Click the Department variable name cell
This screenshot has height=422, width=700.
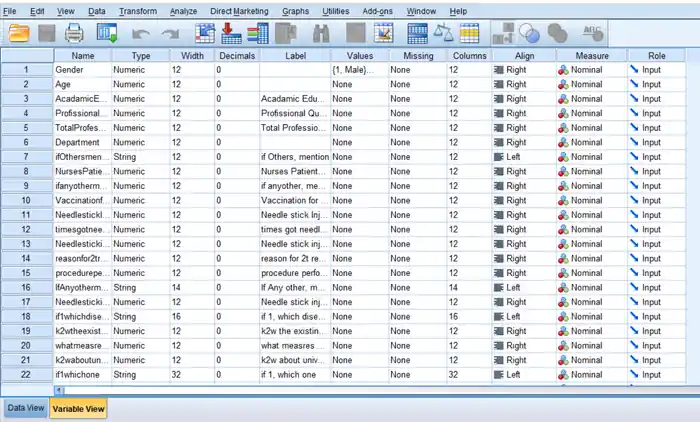[83, 142]
